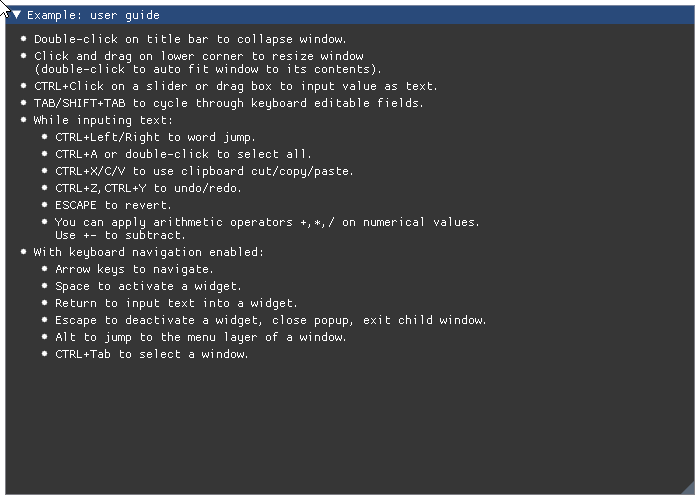
Task: Click the 'Example: user guide' title bar
Action: pos(350,15)
